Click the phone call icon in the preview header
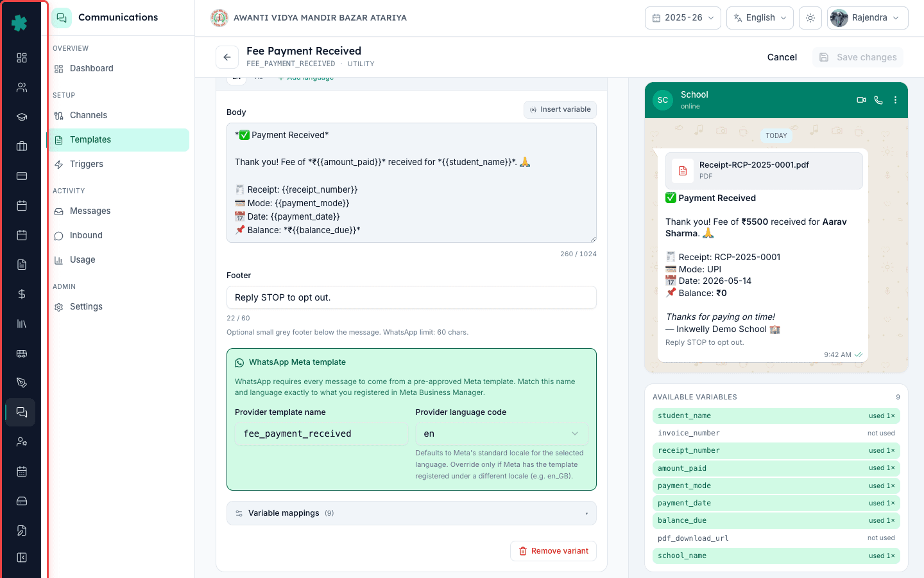 pos(878,100)
